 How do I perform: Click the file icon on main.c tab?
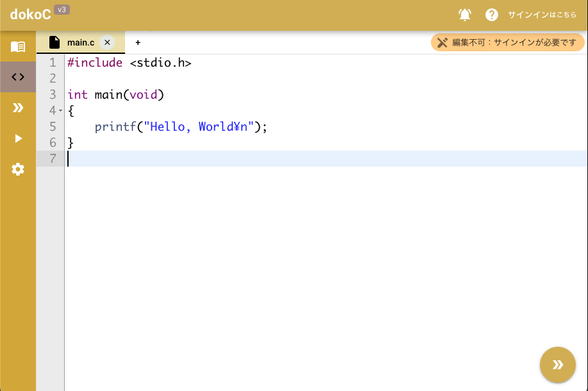[x=55, y=42]
